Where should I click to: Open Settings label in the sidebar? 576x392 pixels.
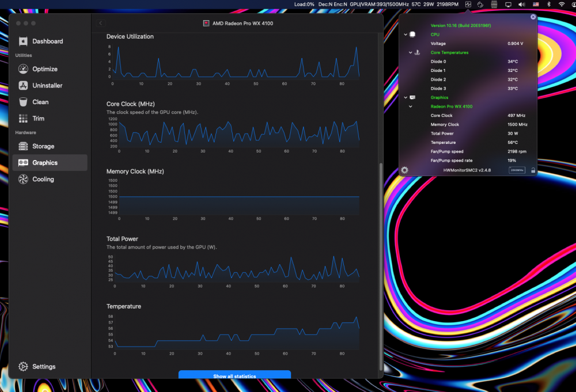pyautogui.click(x=44, y=366)
